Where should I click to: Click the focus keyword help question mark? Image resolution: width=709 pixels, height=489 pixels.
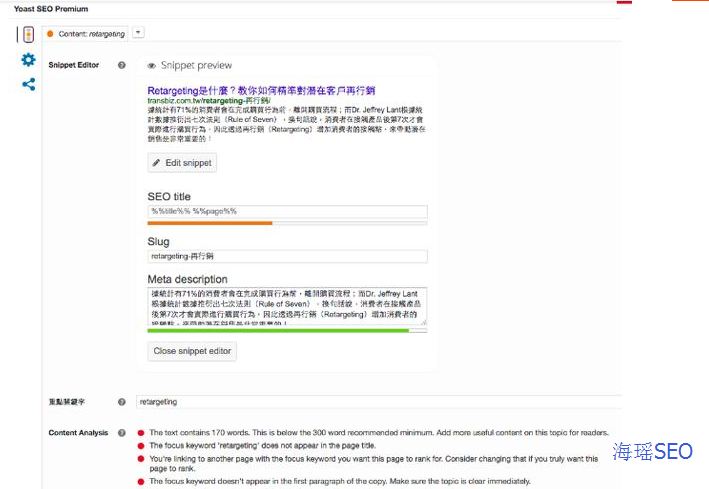click(122, 402)
